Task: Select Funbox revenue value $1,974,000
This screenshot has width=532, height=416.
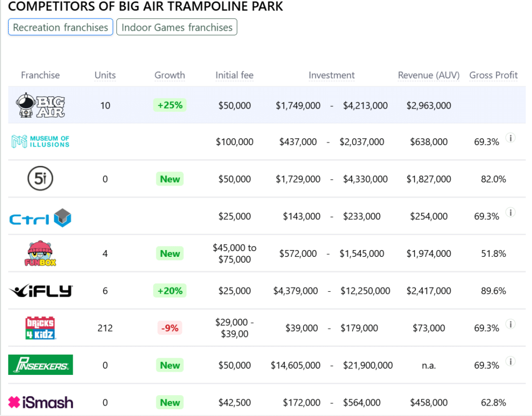Action: [x=429, y=254]
